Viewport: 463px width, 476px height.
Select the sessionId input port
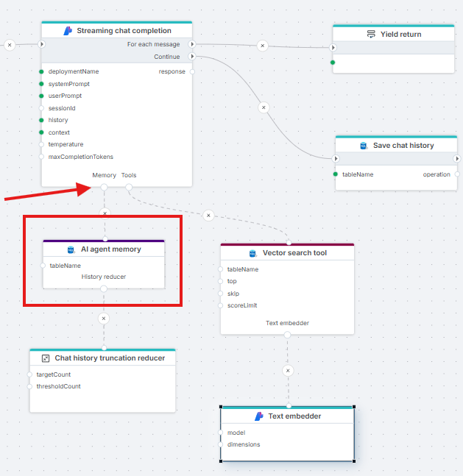(x=42, y=108)
